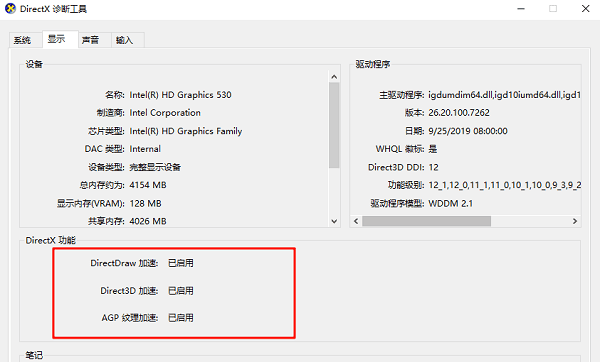Click the device type value 完整显示设备
Viewport: 600px width, 362px height.
[x=155, y=167]
